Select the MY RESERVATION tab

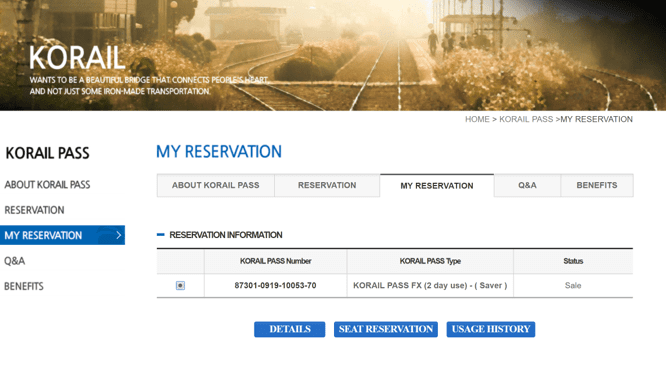(x=437, y=186)
